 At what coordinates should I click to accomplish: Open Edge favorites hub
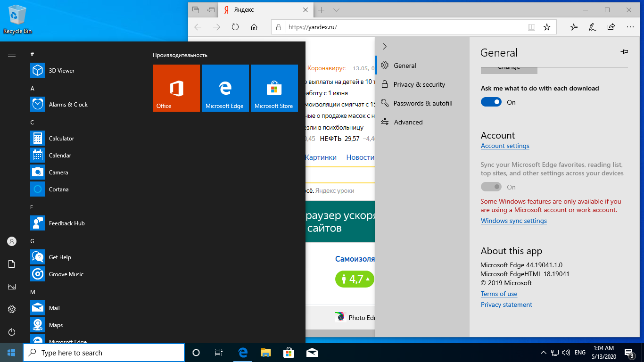pyautogui.click(x=574, y=27)
